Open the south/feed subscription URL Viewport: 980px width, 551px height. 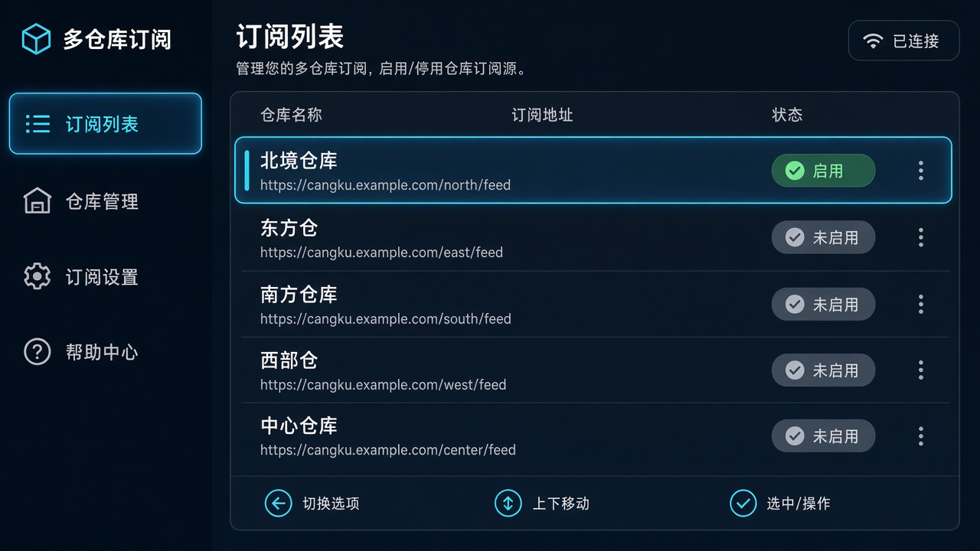(x=385, y=318)
